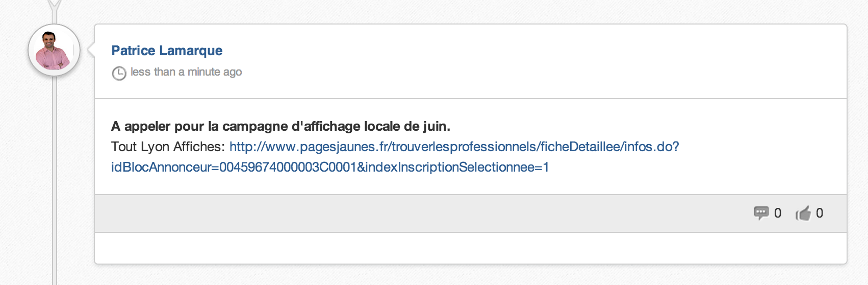Click the word 'juin.' in the message

coord(437,126)
